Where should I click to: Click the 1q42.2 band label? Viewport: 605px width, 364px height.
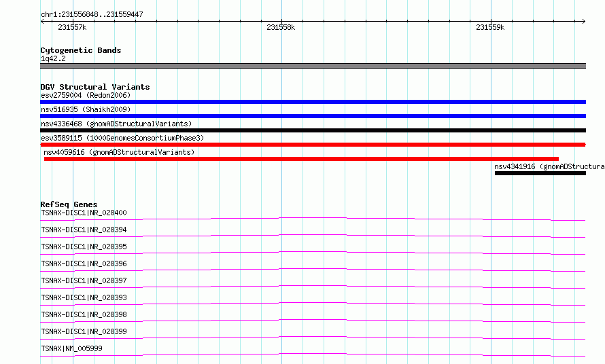pos(53,58)
